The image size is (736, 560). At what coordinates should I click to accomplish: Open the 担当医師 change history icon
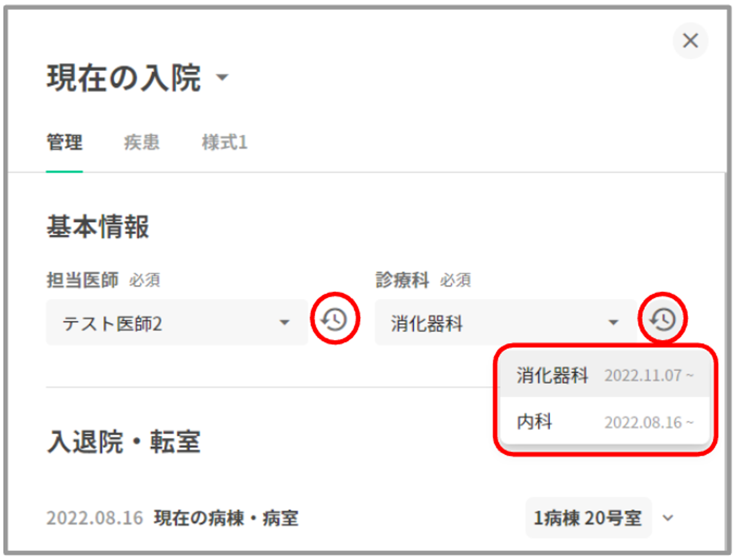(334, 319)
